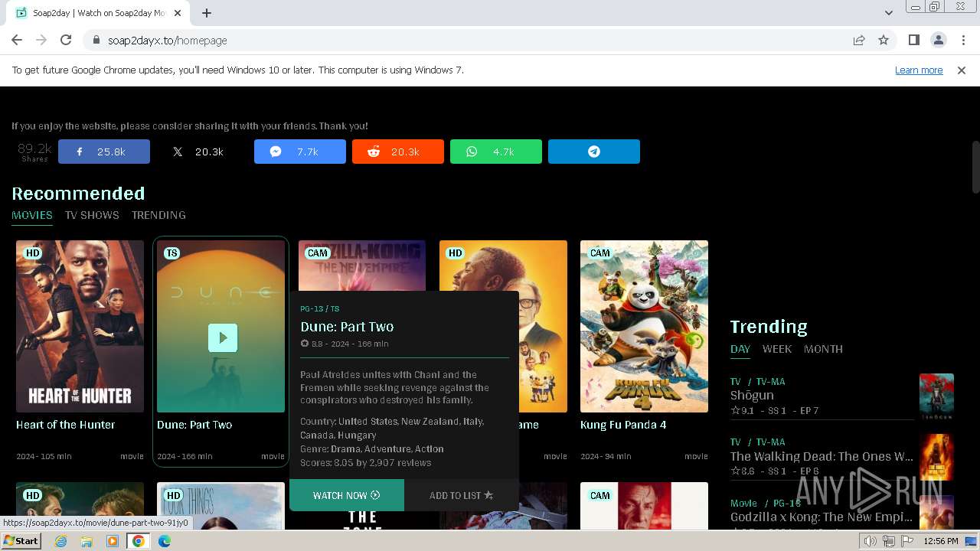Click the 89.2k Shares count
Screen dimensions: 980x551
34,152
